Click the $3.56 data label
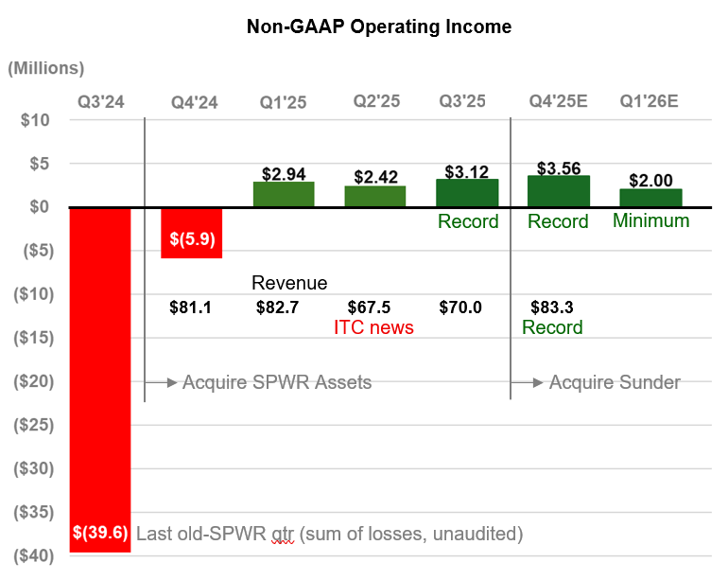This screenshot has height=580, width=728. point(558,168)
